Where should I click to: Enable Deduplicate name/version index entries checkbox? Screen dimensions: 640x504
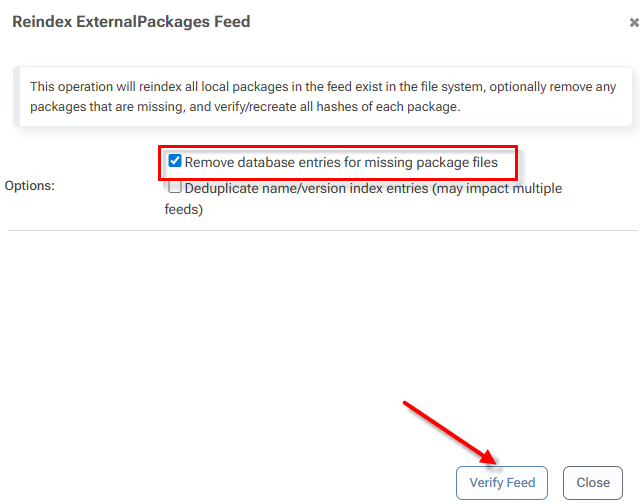(x=175, y=188)
